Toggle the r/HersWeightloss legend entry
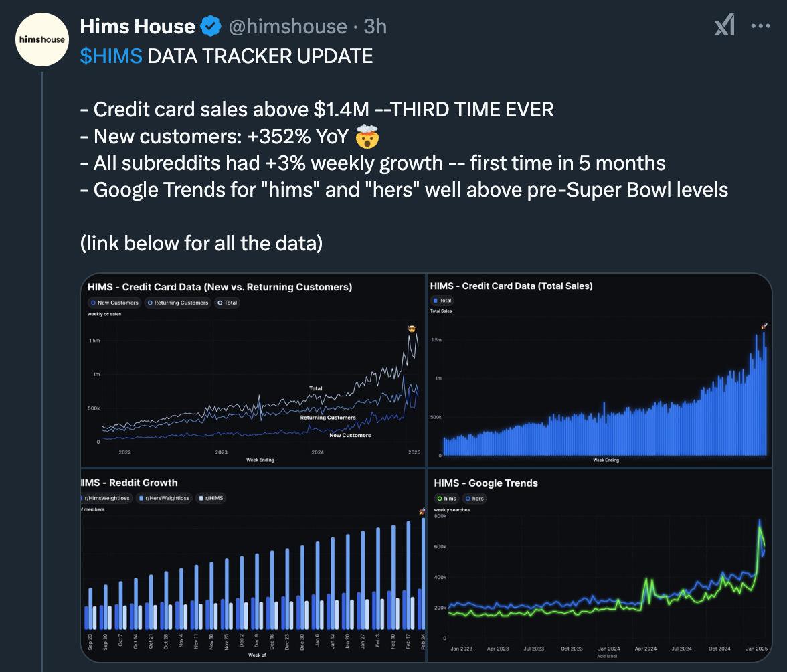This screenshot has width=787, height=672. click(x=164, y=498)
